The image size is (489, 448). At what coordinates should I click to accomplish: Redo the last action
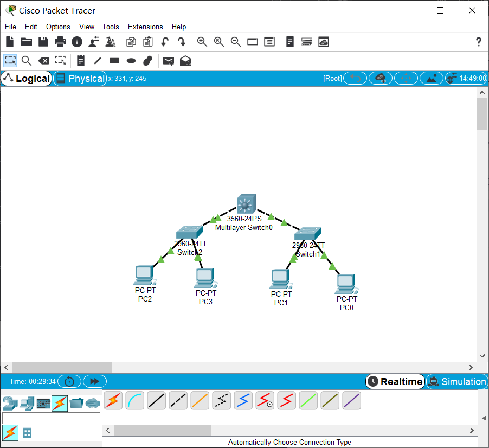click(182, 42)
